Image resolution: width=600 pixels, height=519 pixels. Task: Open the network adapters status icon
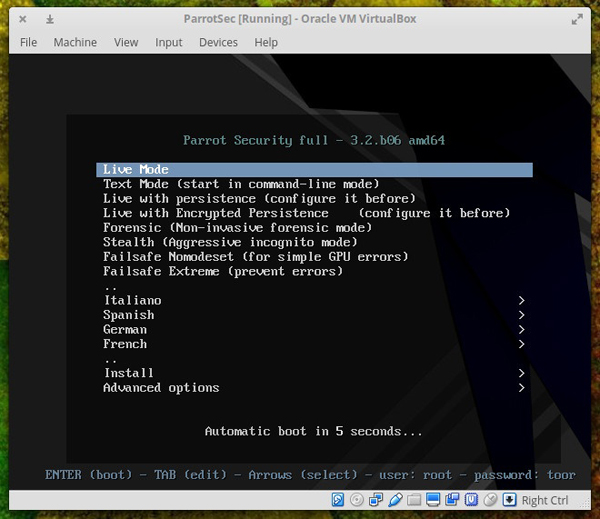coord(376,500)
